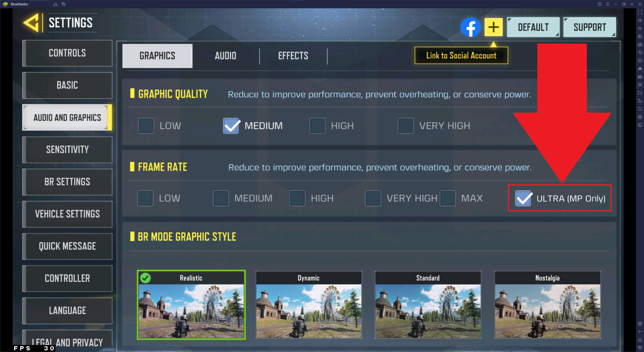This screenshot has height=352, width=644.
Task: Select ULTRA (MP Only) frame rate checkbox
Action: coord(521,199)
